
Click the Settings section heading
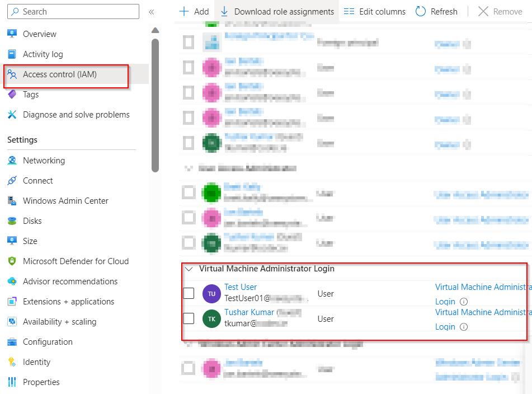click(22, 140)
